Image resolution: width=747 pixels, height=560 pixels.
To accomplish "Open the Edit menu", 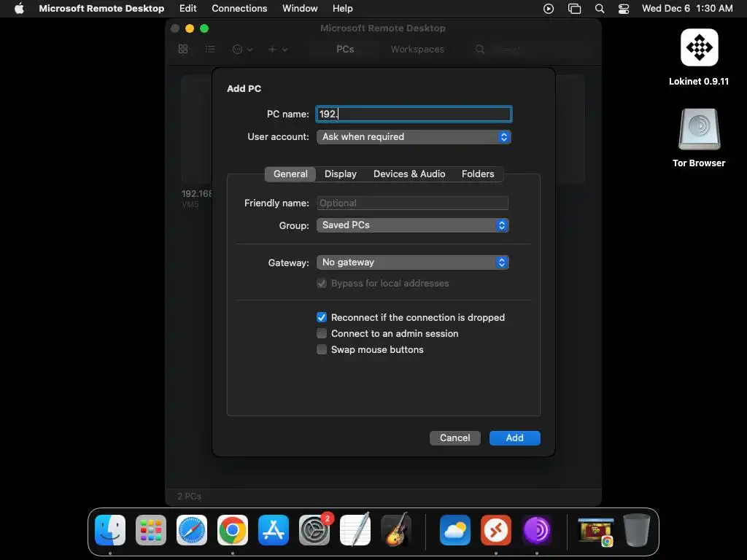I will click(187, 9).
